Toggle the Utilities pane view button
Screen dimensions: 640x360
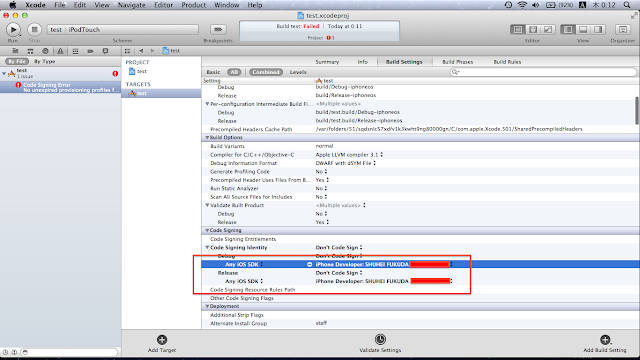tap(598, 29)
